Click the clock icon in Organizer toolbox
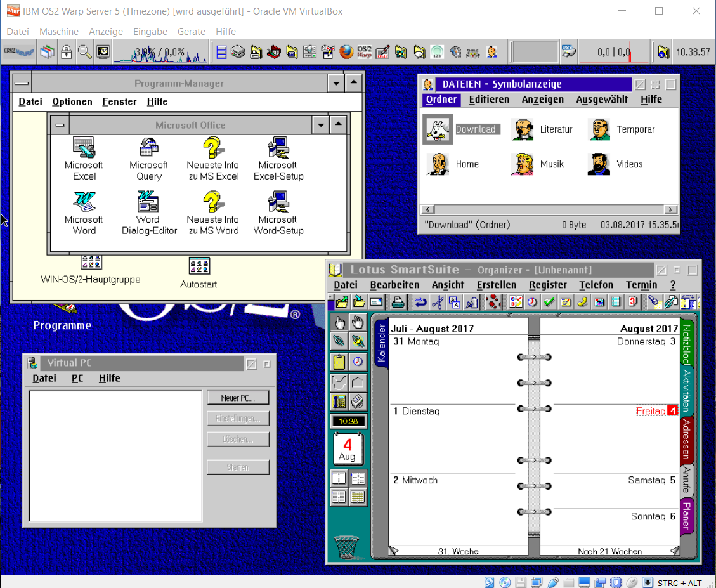 coord(358,362)
